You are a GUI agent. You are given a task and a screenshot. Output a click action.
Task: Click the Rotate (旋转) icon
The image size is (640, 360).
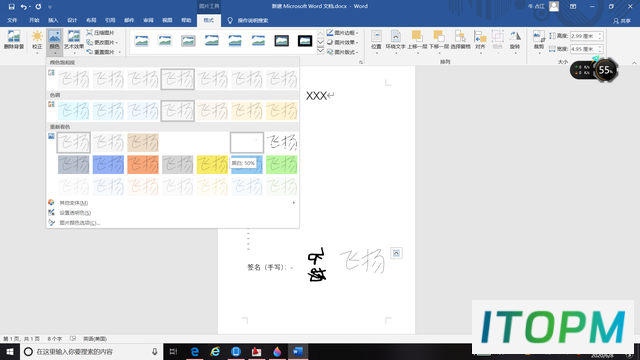click(515, 40)
